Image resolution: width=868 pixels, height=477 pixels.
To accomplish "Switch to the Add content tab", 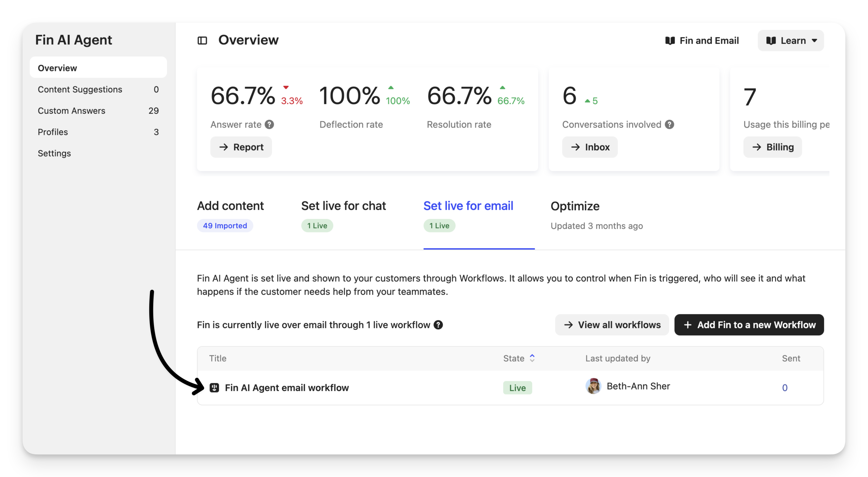I will (230, 206).
